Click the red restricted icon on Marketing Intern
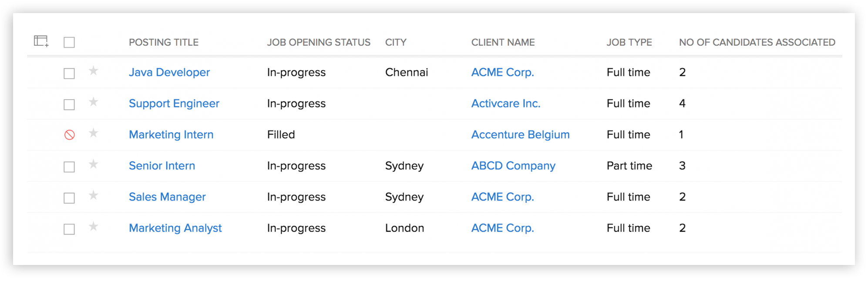This screenshot has width=868, height=285. [x=69, y=135]
